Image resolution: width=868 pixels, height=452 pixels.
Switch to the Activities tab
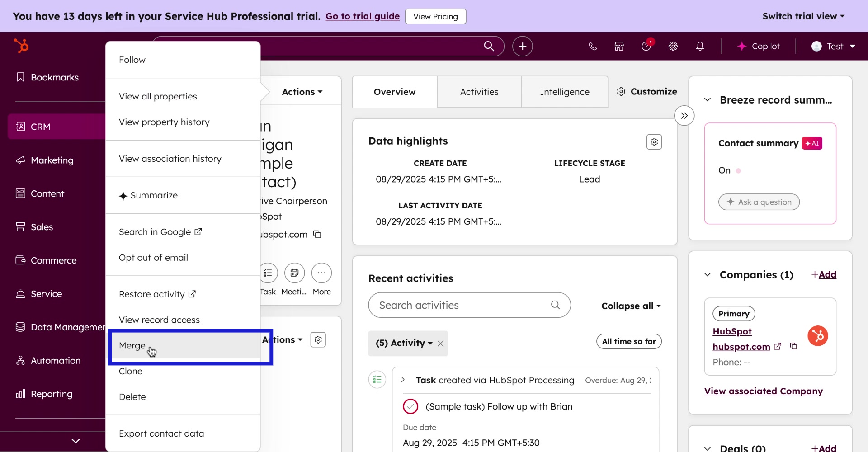479,91
